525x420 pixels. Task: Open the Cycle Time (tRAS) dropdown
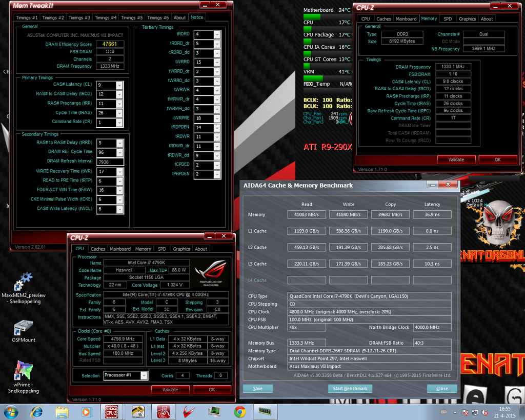119,113
